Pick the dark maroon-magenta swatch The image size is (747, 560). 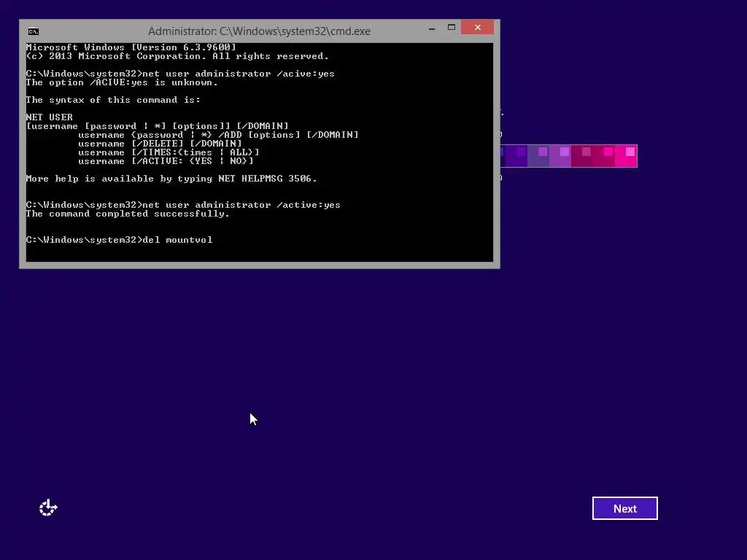[581, 156]
